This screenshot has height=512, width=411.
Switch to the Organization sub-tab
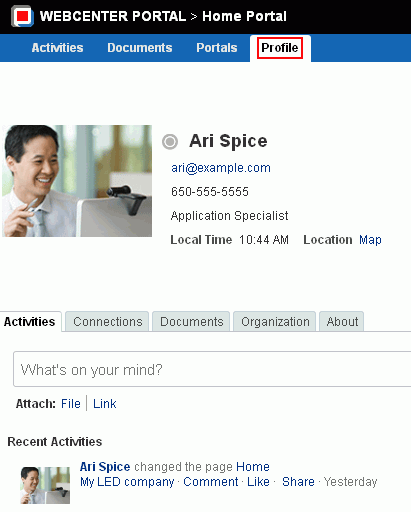tap(275, 322)
